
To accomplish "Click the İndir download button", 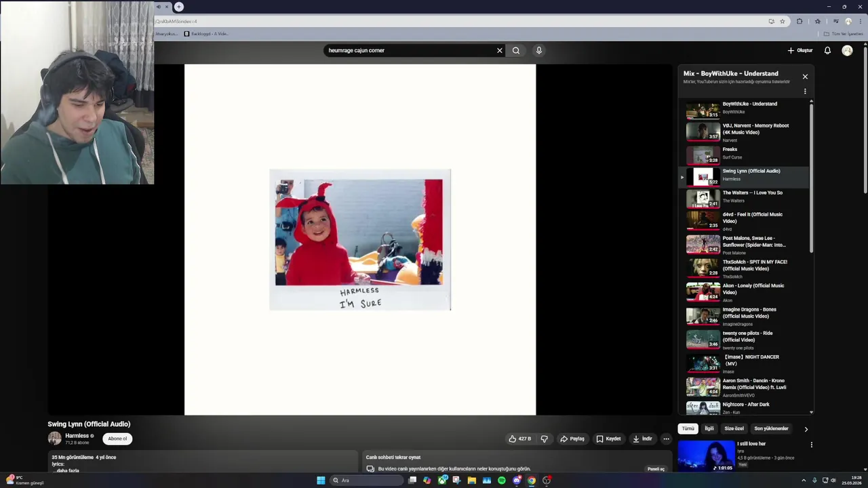I will 642,439.
